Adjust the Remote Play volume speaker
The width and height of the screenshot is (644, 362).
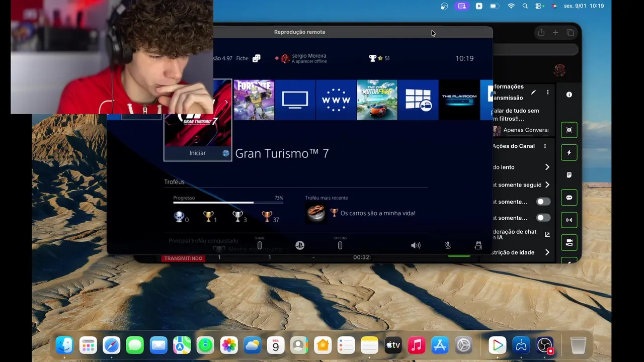click(x=416, y=245)
